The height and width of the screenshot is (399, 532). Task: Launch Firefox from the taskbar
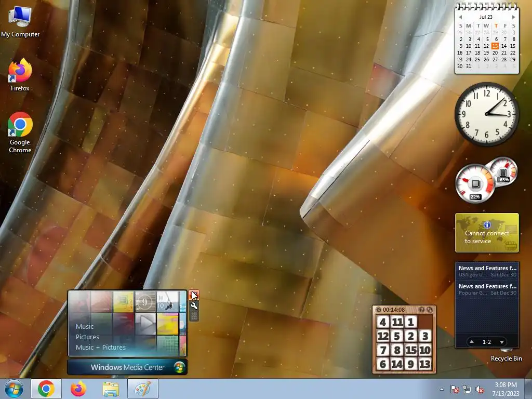coord(78,389)
